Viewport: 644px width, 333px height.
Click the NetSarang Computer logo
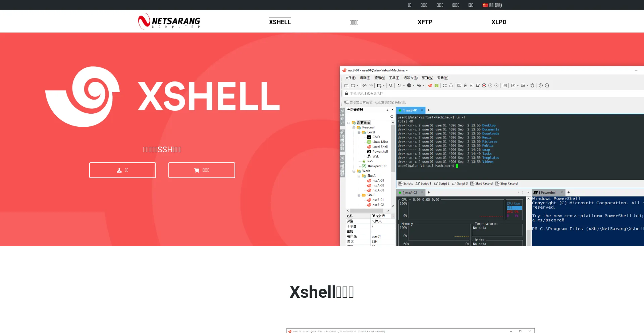point(169,21)
